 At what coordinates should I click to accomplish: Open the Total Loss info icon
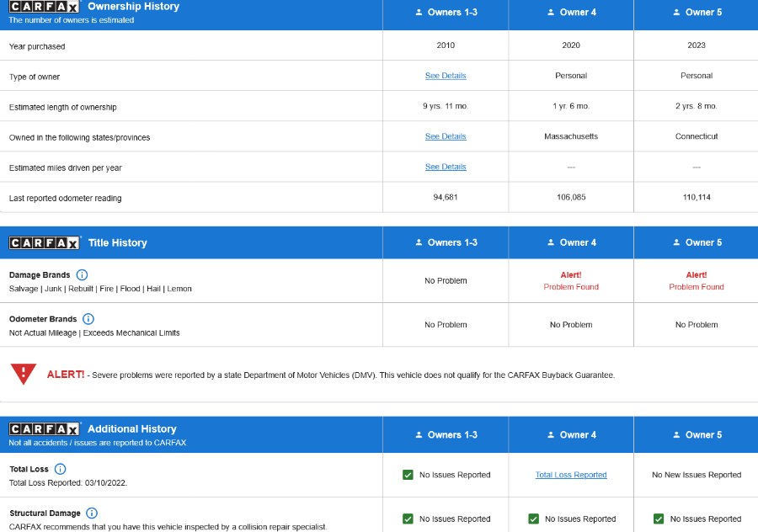(60, 469)
